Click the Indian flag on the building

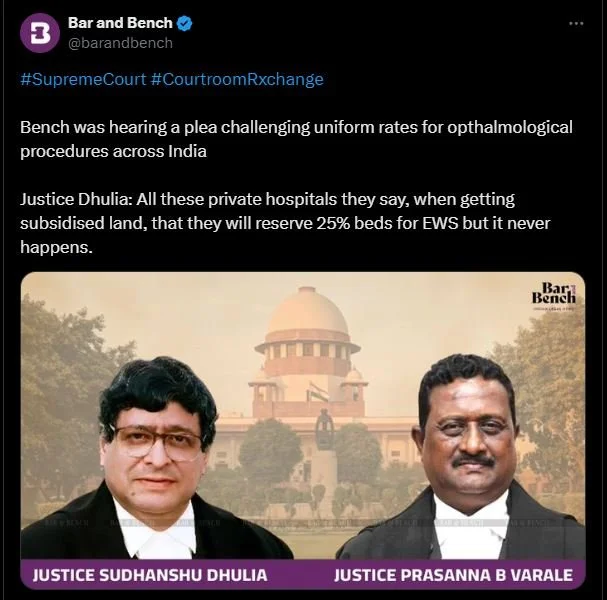pyautogui.click(x=318, y=392)
